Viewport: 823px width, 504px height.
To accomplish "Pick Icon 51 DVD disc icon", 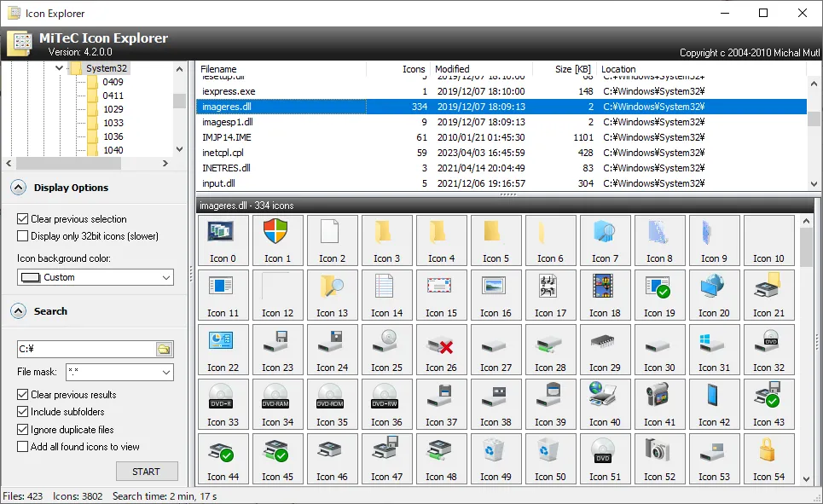I will tap(606, 458).
